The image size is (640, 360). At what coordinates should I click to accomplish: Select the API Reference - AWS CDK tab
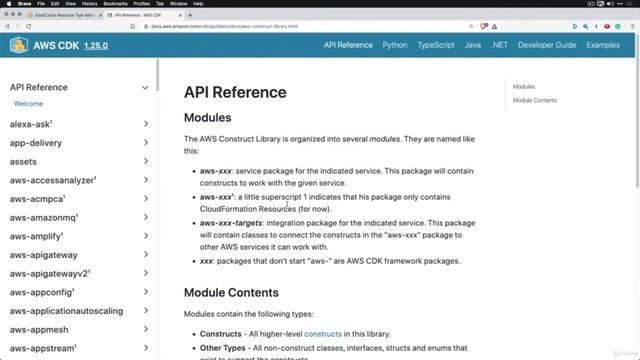coord(144,15)
